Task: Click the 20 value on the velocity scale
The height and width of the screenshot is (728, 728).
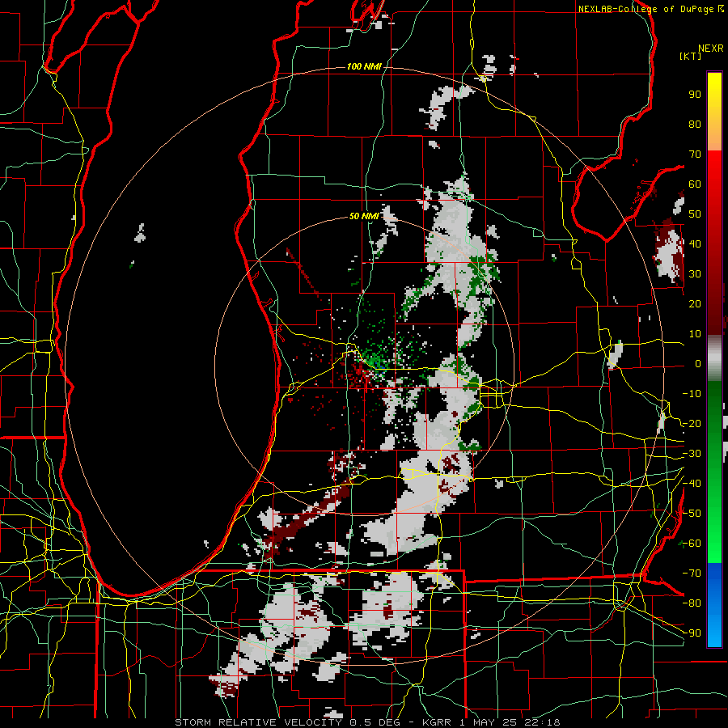Action: (x=695, y=303)
